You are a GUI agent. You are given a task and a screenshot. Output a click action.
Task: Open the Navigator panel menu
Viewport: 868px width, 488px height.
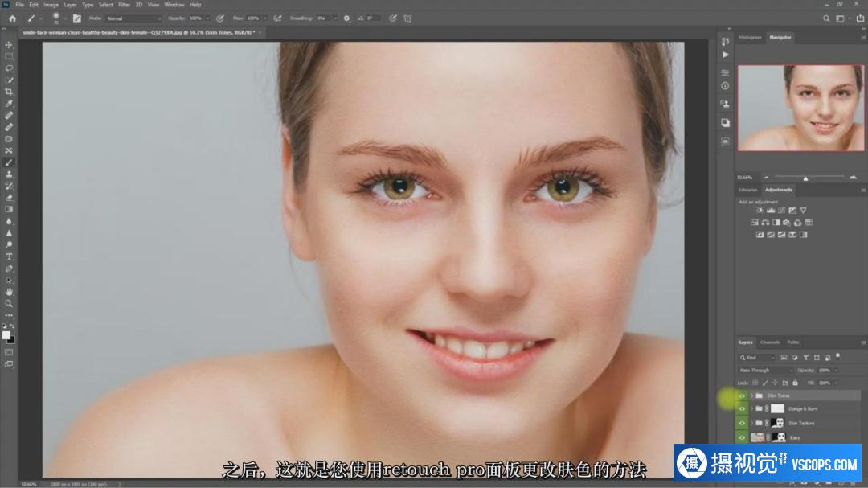click(x=862, y=38)
